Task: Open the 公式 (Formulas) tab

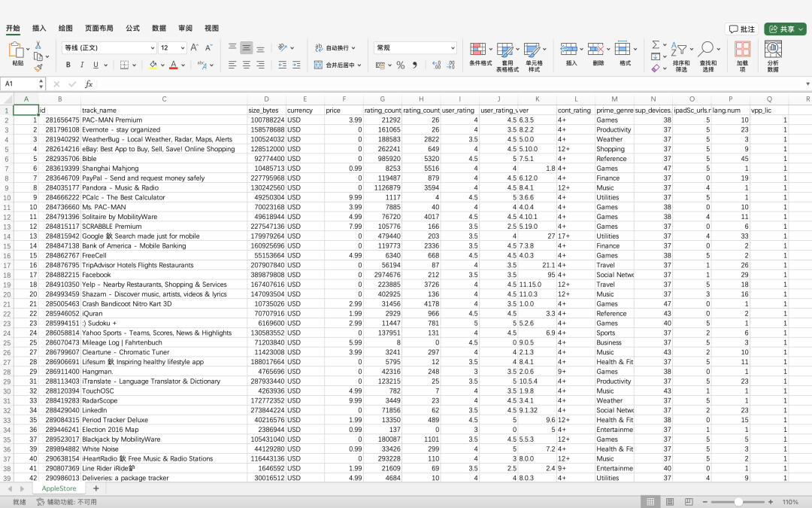Action: pos(132,28)
